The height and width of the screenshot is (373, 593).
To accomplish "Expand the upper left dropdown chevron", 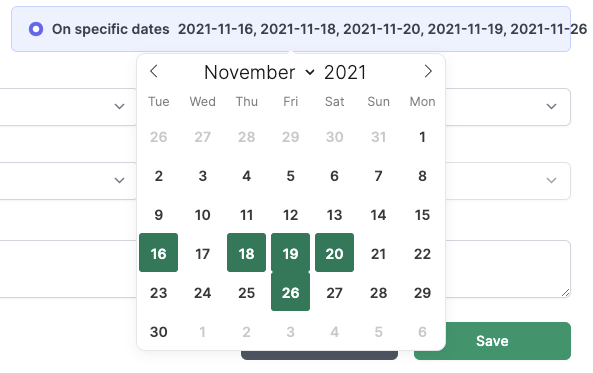I will coord(120,107).
